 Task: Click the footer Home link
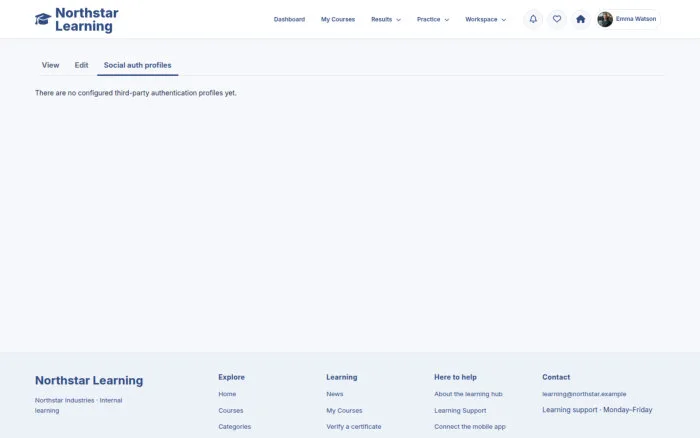(227, 394)
